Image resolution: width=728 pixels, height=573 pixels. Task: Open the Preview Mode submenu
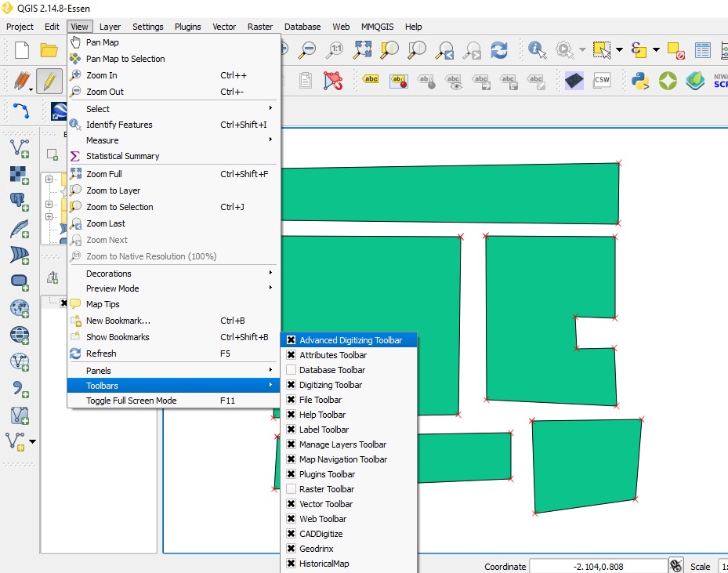(174, 288)
